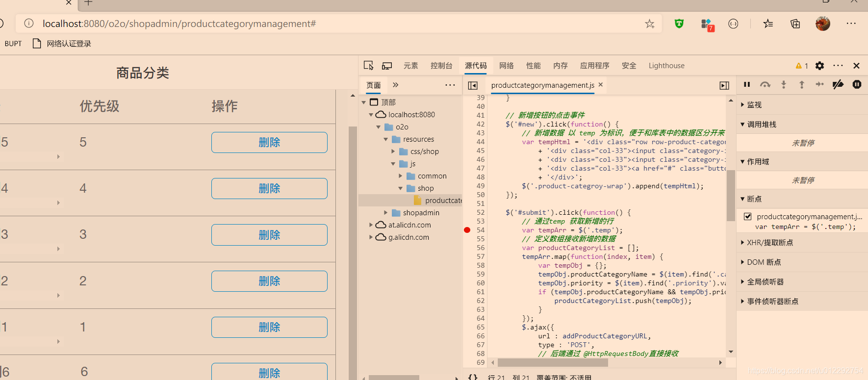
Task: Click the webpage vertical scrollbar
Action: pyautogui.click(x=353, y=253)
